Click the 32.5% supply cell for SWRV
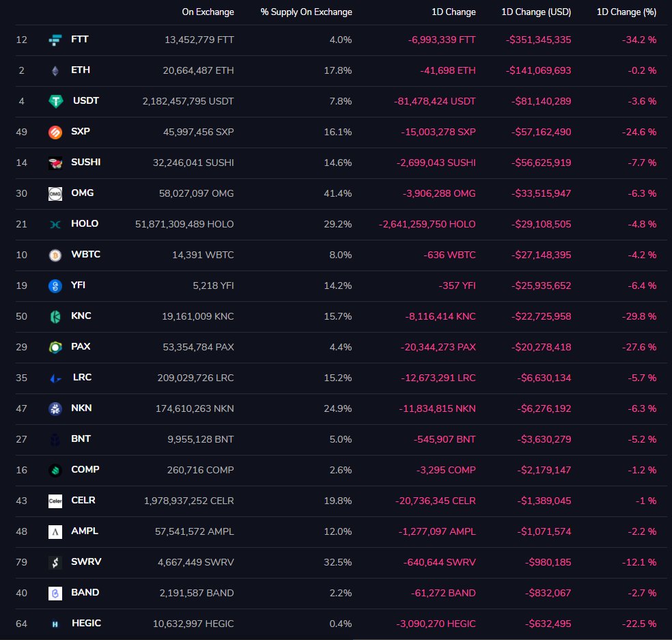Screen dimensions: 672x640 click(338, 562)
